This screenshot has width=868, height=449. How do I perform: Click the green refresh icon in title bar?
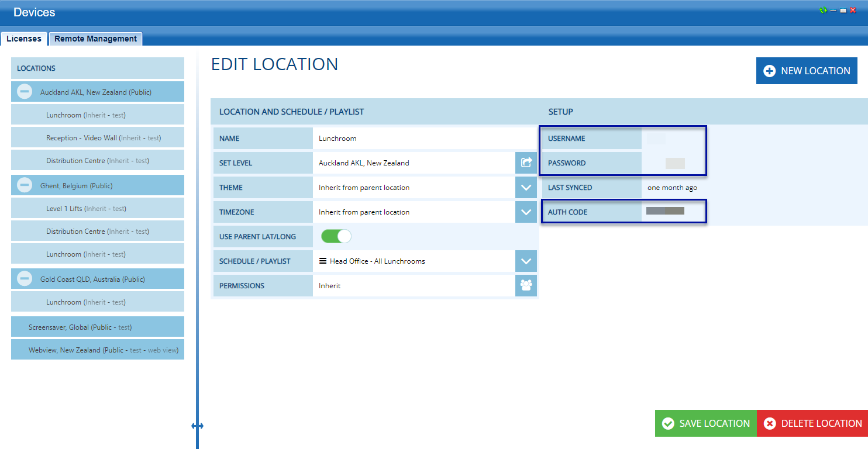(x=823, y=11)
